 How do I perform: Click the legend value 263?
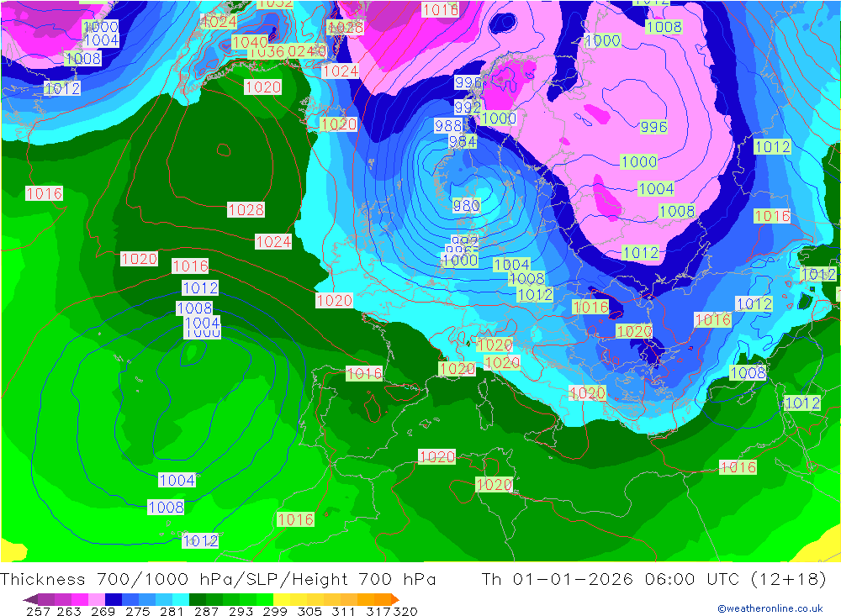[69, 611]
